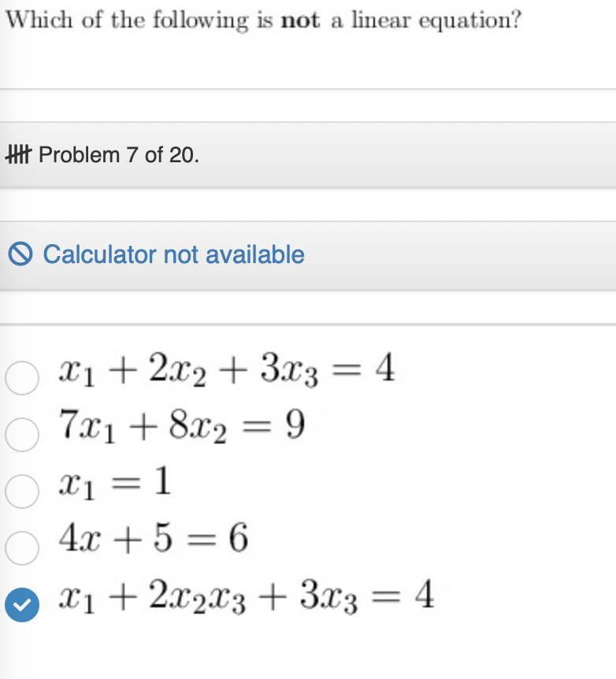Click the tally marks problem counter icon
This screenshot has height=679, width=616.
pos(20,154)
